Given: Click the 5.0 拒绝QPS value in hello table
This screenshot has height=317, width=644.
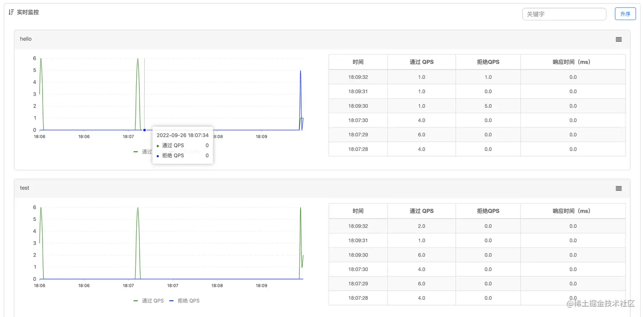Looking at the screenshot, I should point(488,106).
